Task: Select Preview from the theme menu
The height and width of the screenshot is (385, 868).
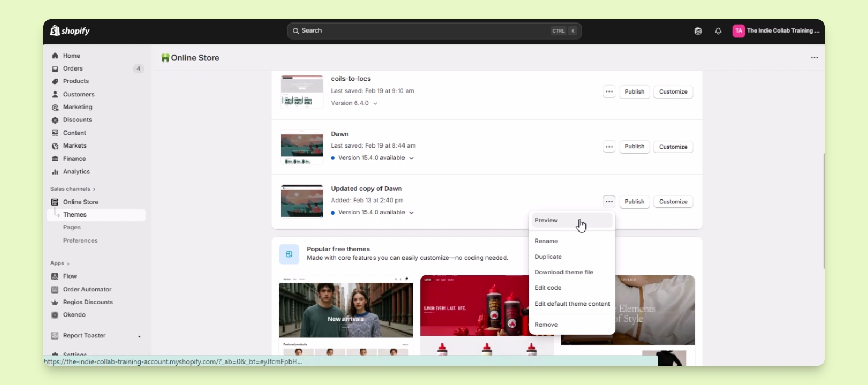Action: tap(572, 220)
